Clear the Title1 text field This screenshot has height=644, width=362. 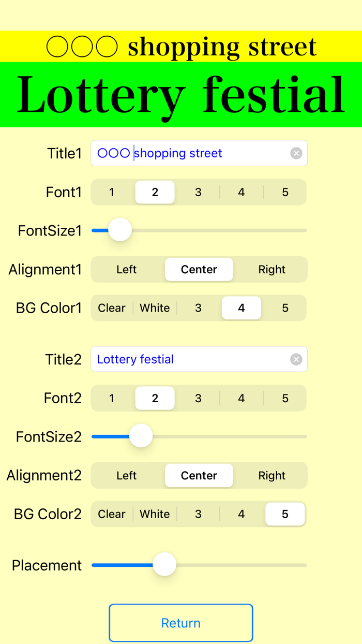pyautogui.click(x=296, y=153)
